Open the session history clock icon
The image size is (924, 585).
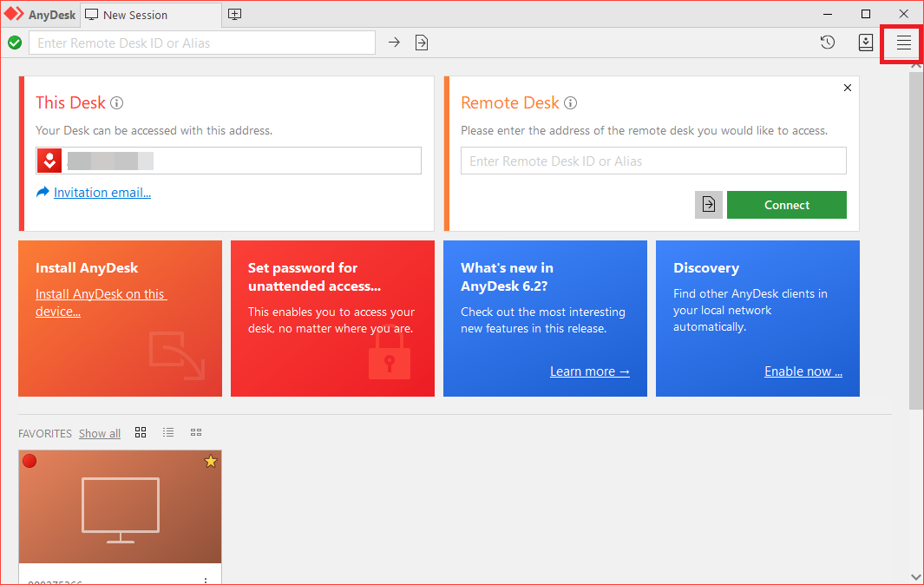tap(828, 43)
